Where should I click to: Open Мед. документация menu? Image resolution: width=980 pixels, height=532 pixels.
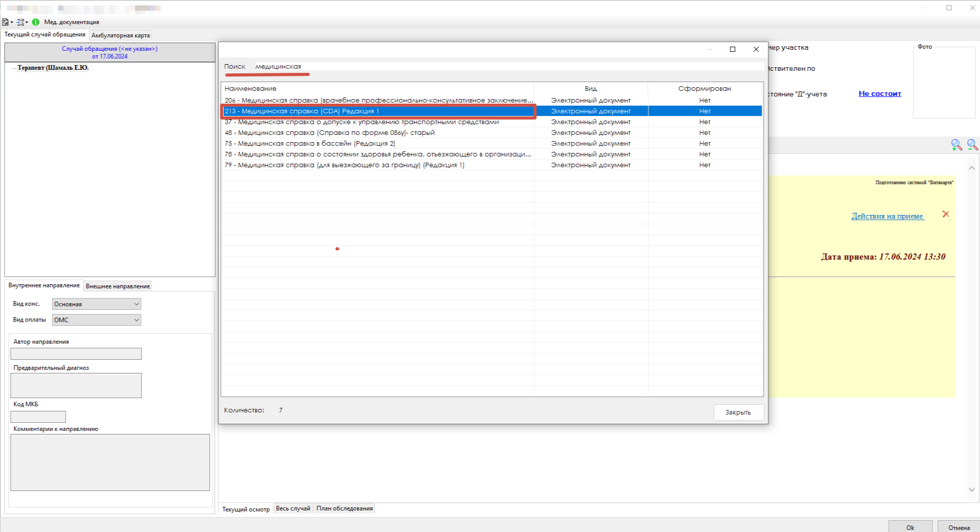[72, 22]
